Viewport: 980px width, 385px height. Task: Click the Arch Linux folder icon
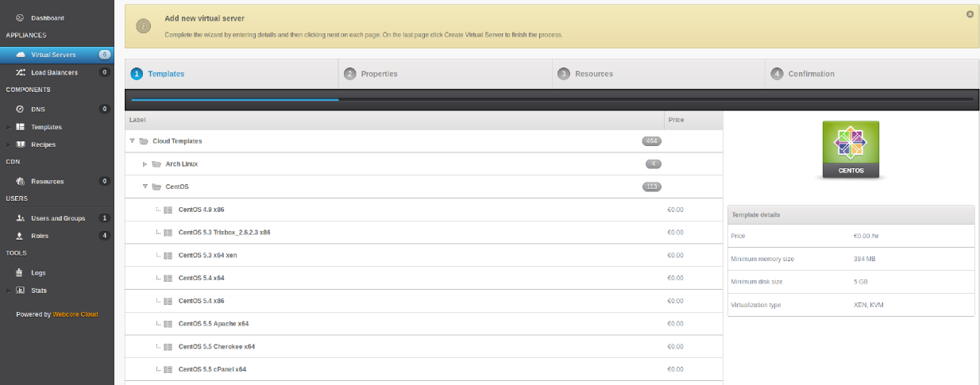pyautogui.click(x=156, y=164)
